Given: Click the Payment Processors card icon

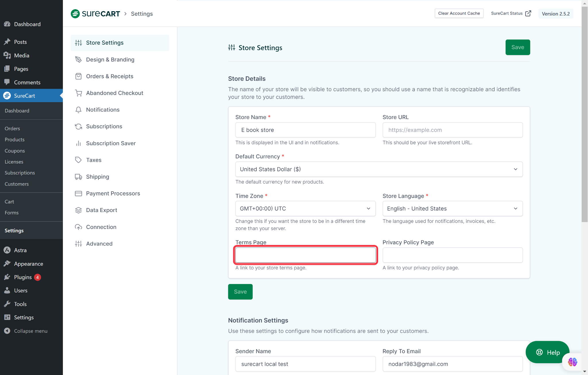Looking at the screenshot, I should click(78, 193).
